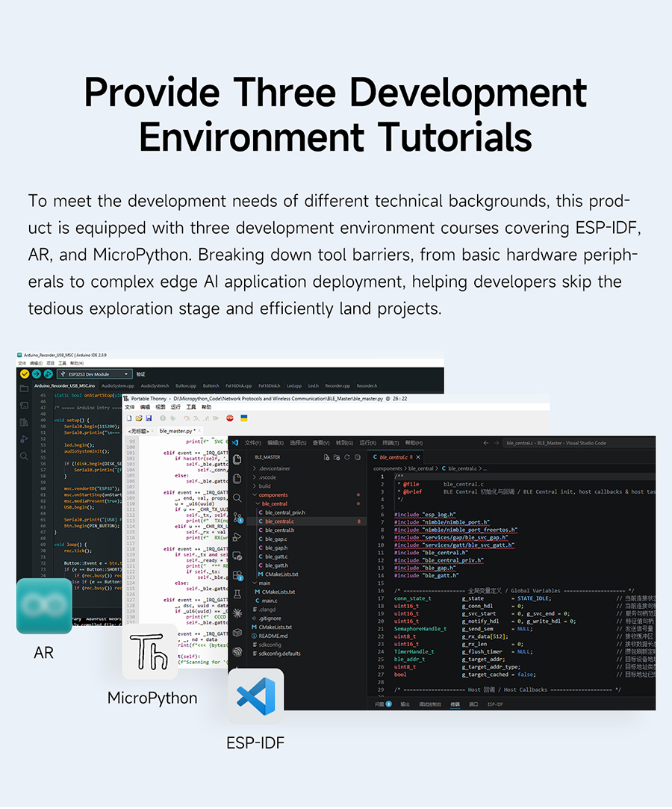The width and height of the screenshot is (672, 809).
Task: Open Boards Manager in Arduino sidebar
Action: tap(24, 406)
